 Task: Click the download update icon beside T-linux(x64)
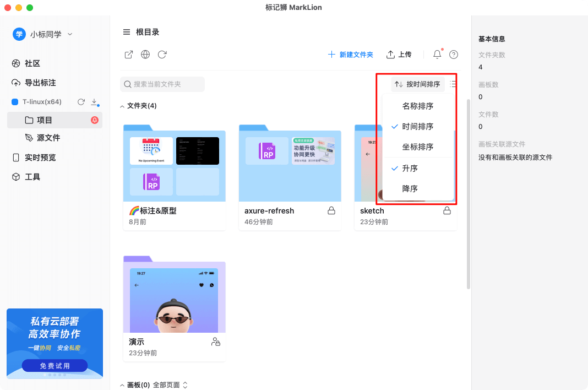click(94, 102)
